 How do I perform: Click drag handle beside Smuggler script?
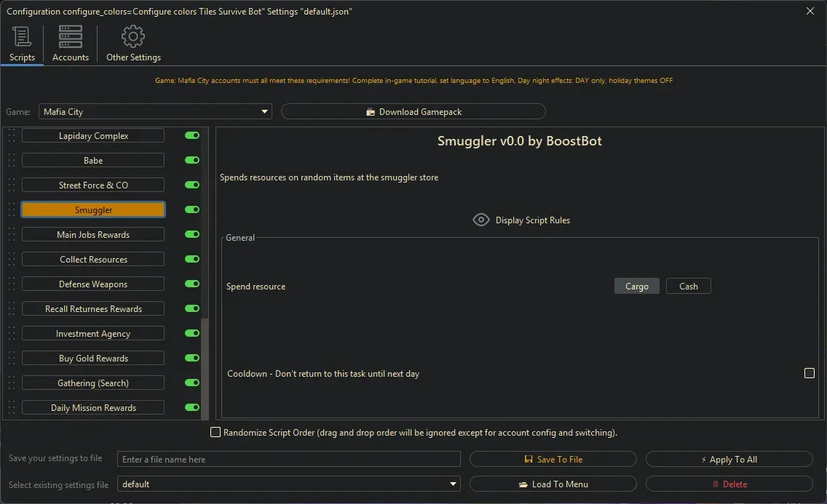[12, 210]
